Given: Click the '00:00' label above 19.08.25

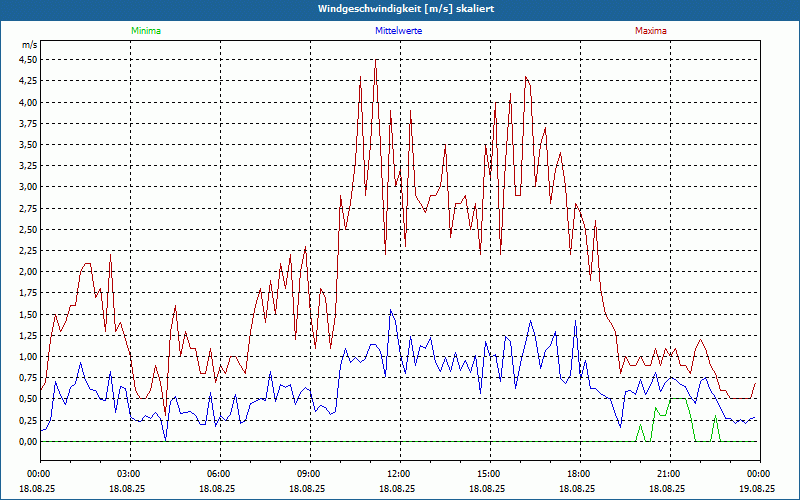Looking at the screenshot, I should (760, 474).
